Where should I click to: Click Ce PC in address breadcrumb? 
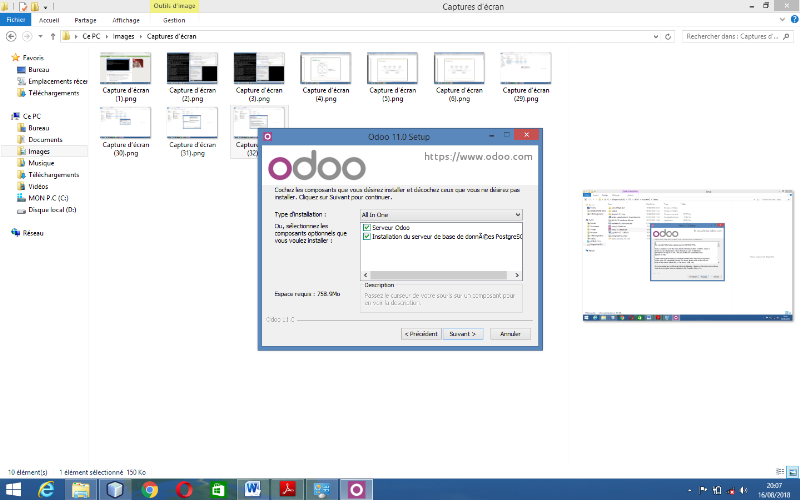91,36
